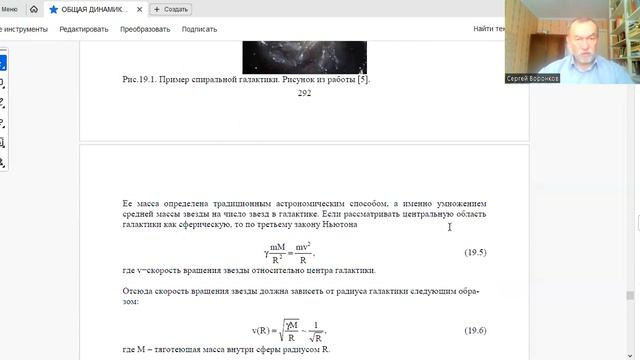The width and height of the screenshot is (640, 360).
Task: Go to the Home screen icon
Action: 34,9
